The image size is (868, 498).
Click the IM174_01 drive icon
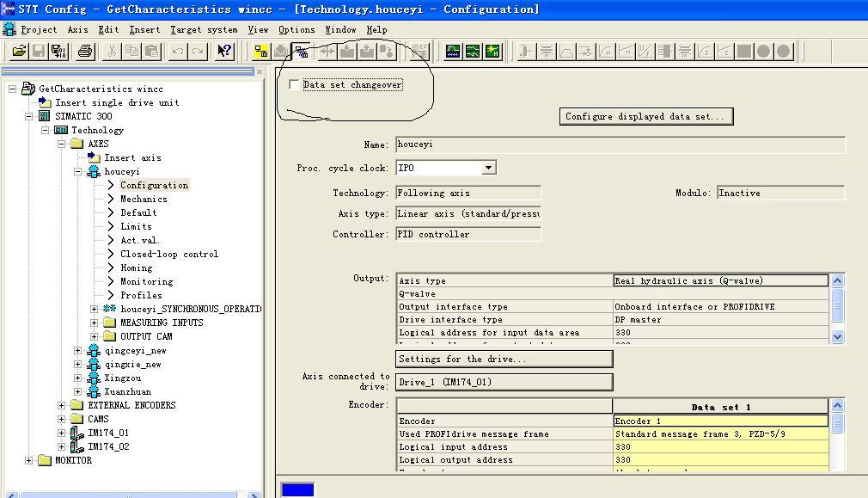point(77,433)
